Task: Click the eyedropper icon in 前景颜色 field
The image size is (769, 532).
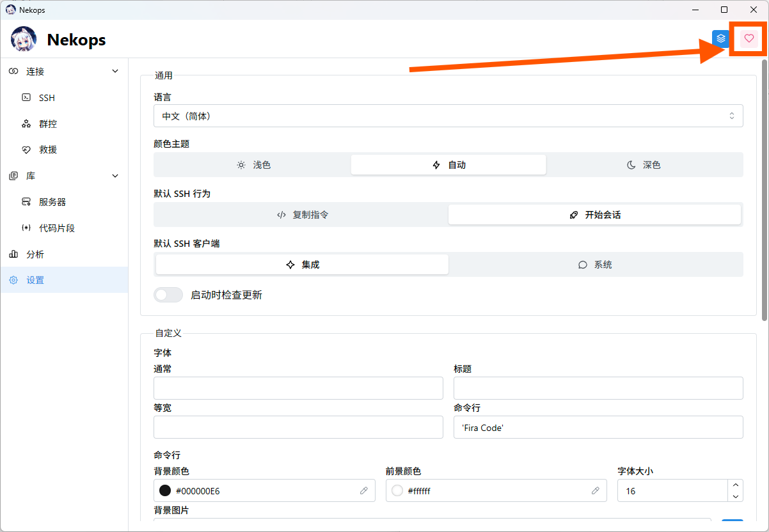Action: click(595, 491)
